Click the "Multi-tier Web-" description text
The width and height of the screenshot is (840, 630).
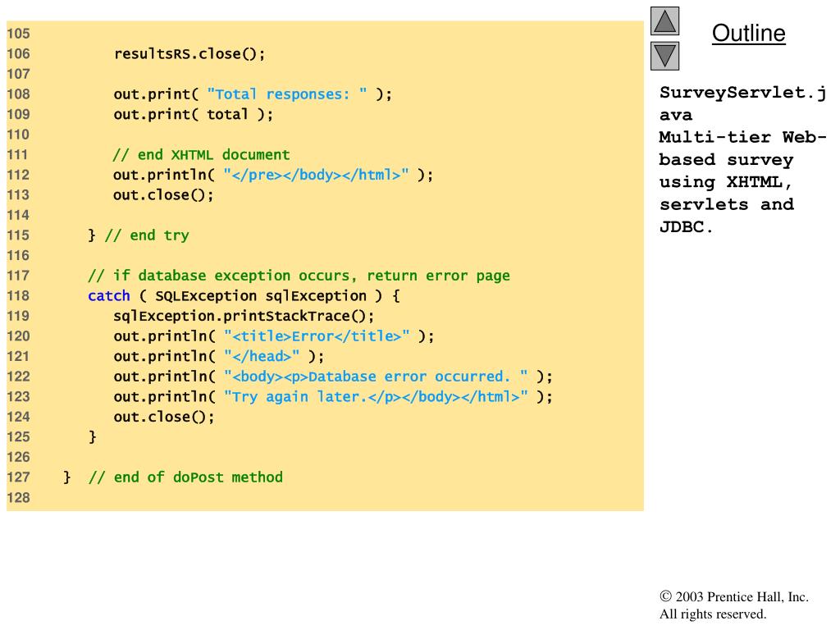(x=742, y=137)
